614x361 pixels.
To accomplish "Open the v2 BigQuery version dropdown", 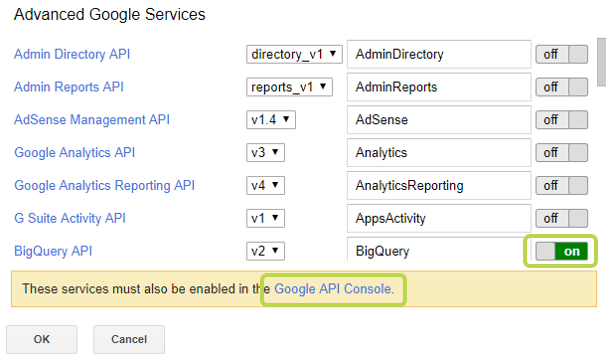I will pyautogui.click(x=265, y=251).
